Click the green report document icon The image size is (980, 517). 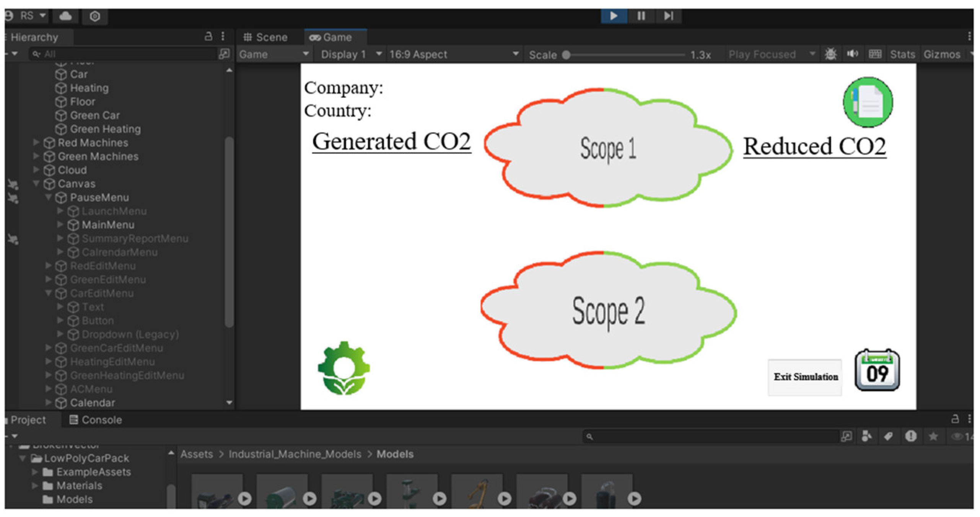868,102
